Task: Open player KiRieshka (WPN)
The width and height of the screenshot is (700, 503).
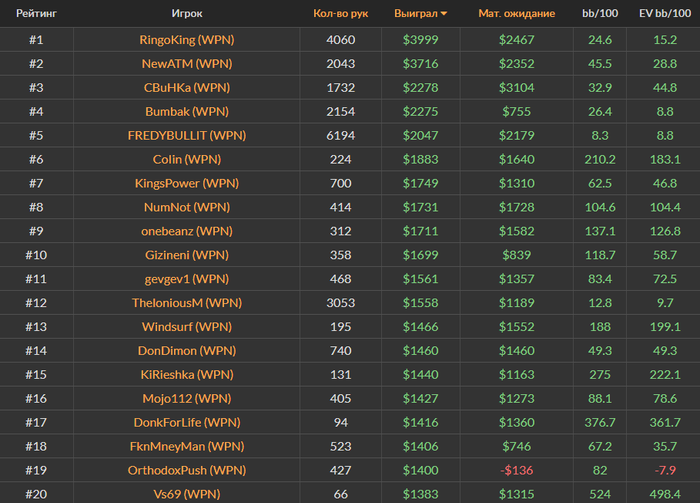Action: click(187, 374)
